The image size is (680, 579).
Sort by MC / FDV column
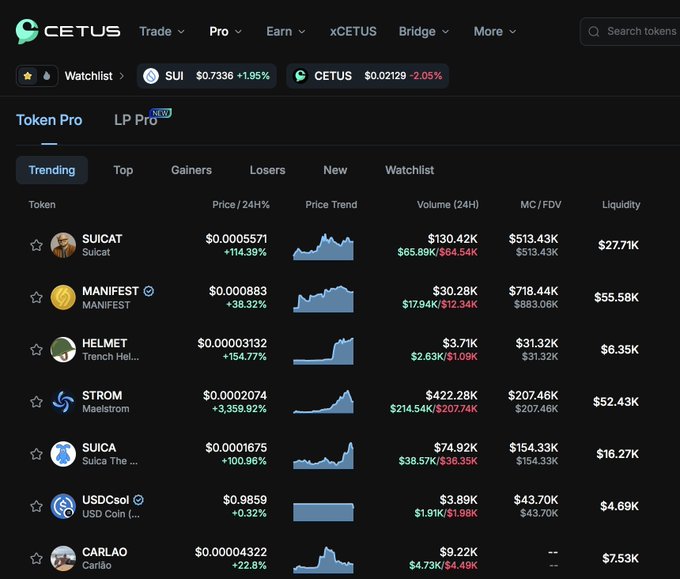tap(541, 205)
